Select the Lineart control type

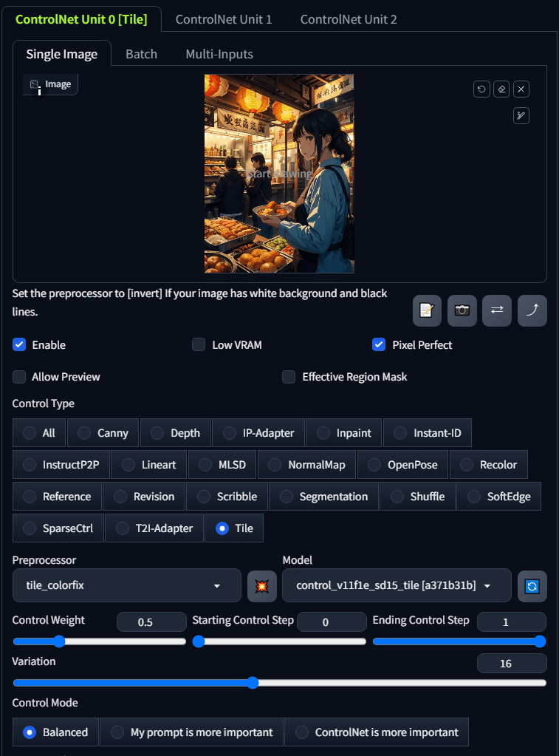tap(149, 465)
